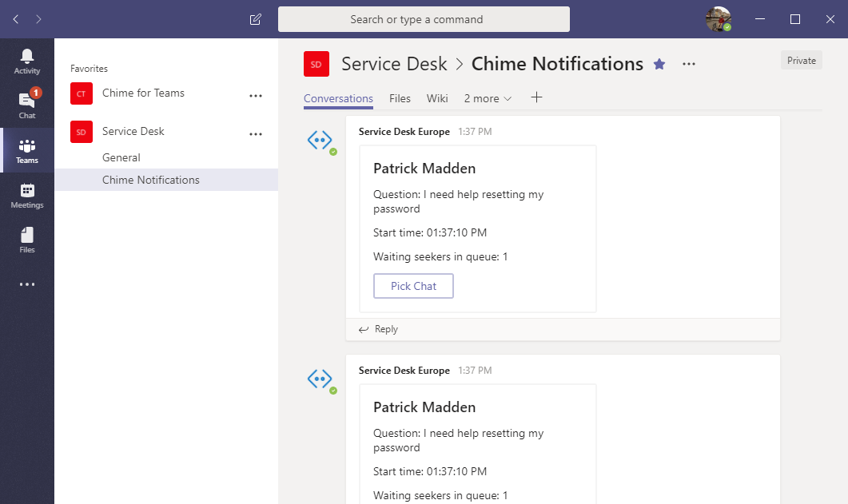This screenshot has width=848, height=504.
Task: Click the Private label button
Action: [x=802, y=61]
